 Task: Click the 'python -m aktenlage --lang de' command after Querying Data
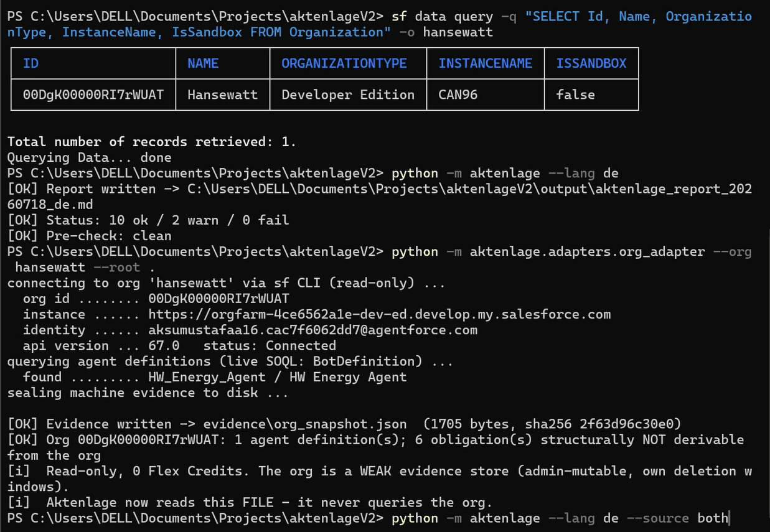pos(505,173)
